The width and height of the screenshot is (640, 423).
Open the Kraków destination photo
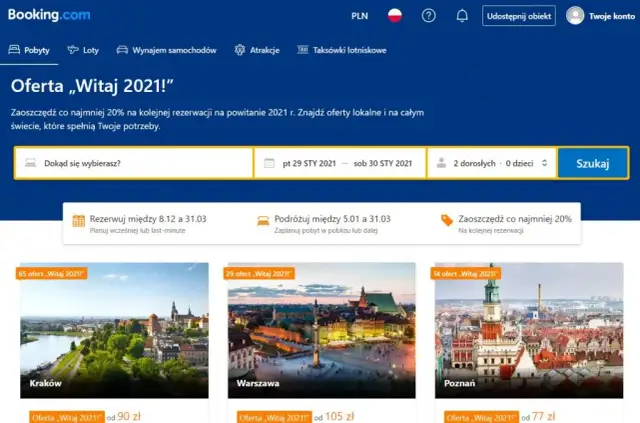[114, 330]
